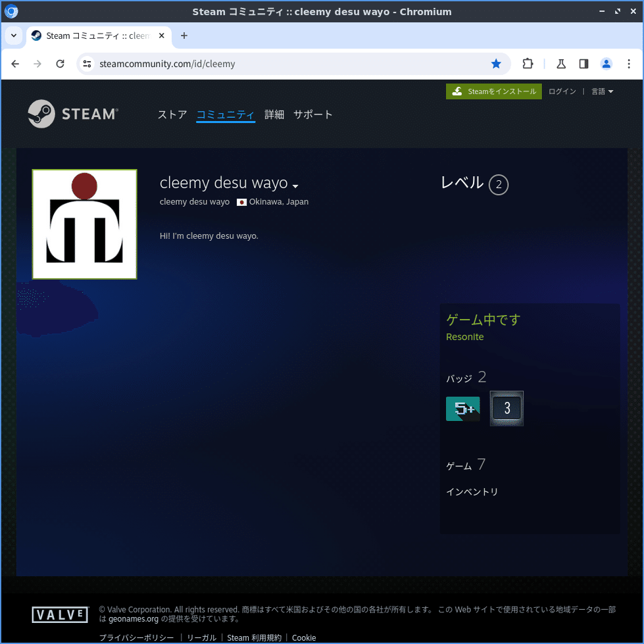Image resolution: width=644 pixels, height=644 pixels.
Task: Bookmark star icon in address bar
Action: click(496, 64)
